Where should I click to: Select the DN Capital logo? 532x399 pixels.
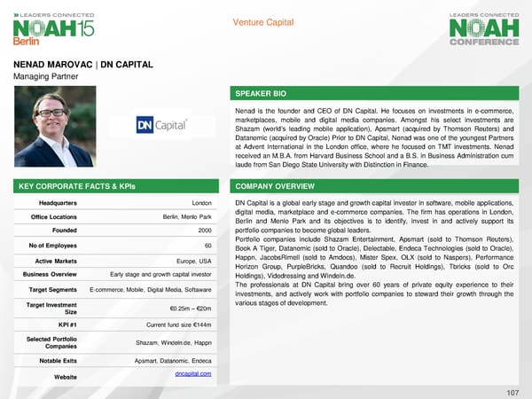(168, 125)
